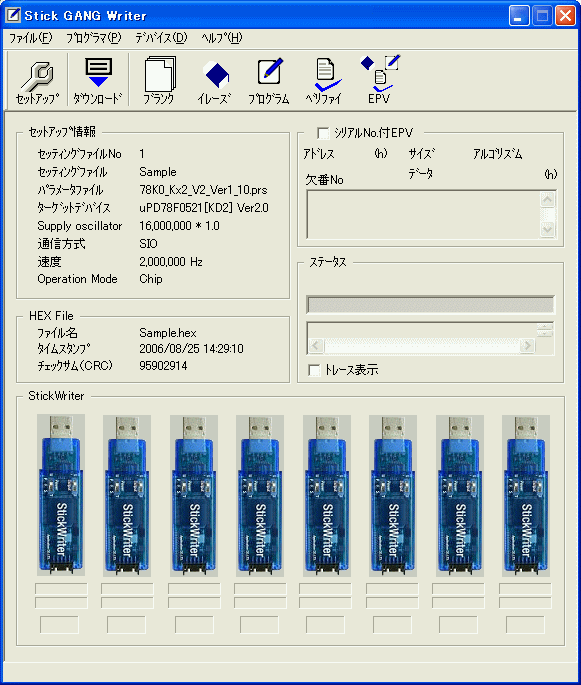Click the third StickWriter device image

coord(194,495)
